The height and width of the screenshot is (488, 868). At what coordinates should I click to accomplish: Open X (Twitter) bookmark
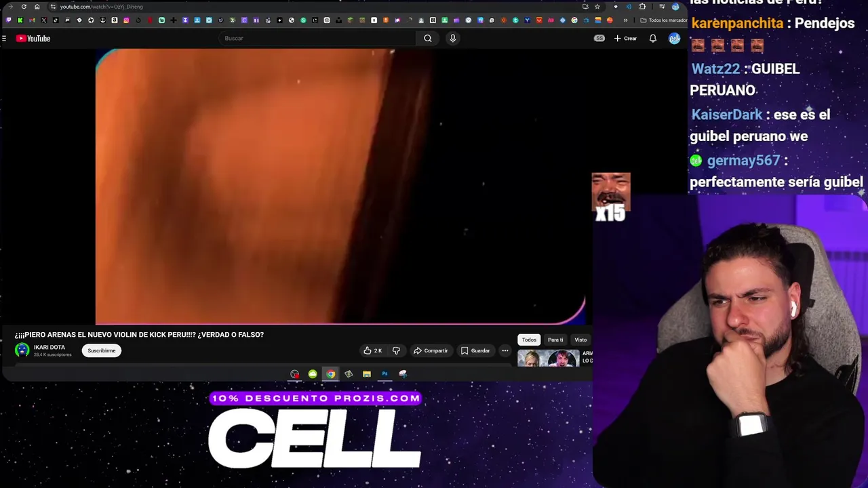tap(43, 20)
